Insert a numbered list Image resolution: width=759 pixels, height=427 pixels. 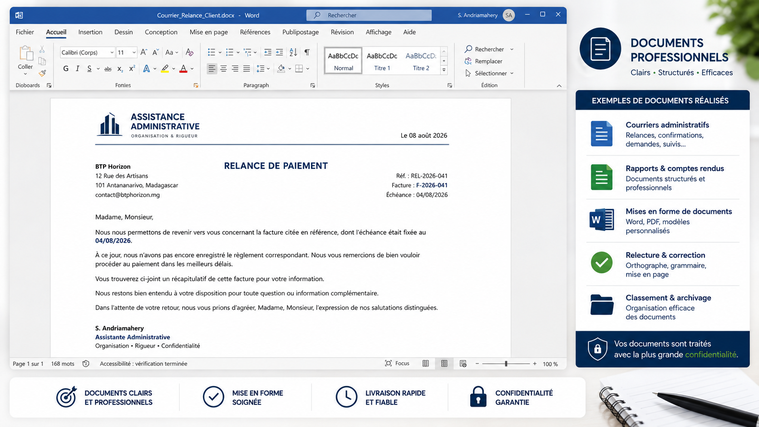click(229, 52)
